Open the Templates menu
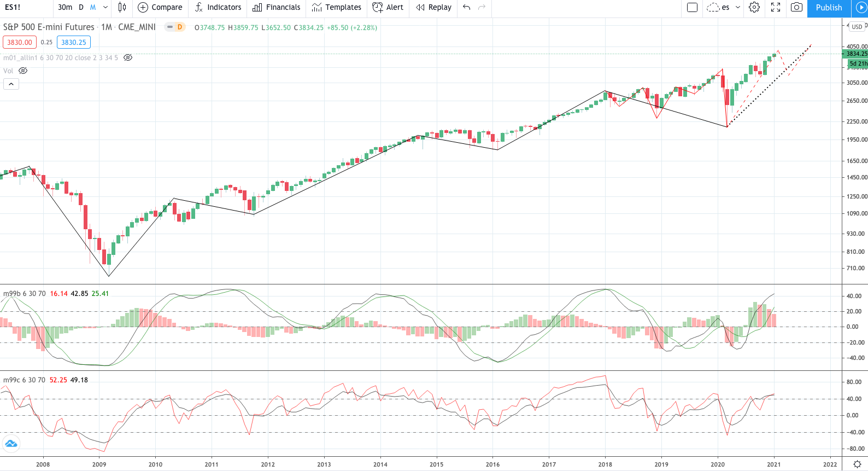Screen dimensions: 868x471 tap(337, 7)
